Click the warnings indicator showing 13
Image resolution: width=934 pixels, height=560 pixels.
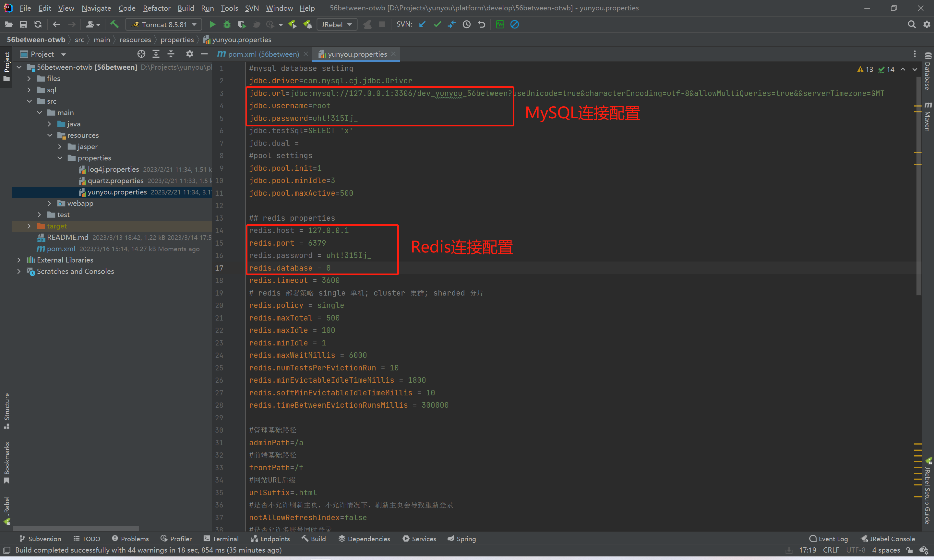[x=865, y=69]
